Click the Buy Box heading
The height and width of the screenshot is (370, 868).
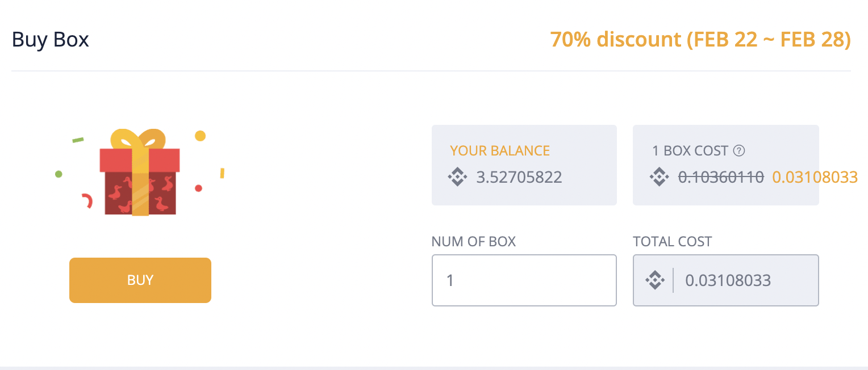[x=51, y=40]
